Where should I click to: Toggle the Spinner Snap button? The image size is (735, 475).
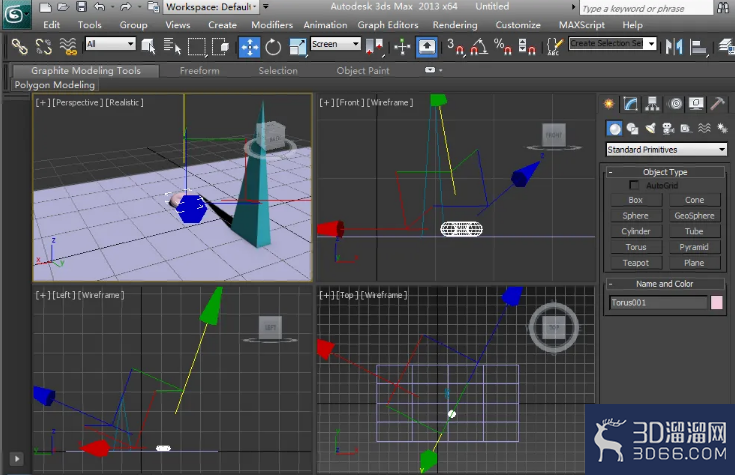click(526, 47)
